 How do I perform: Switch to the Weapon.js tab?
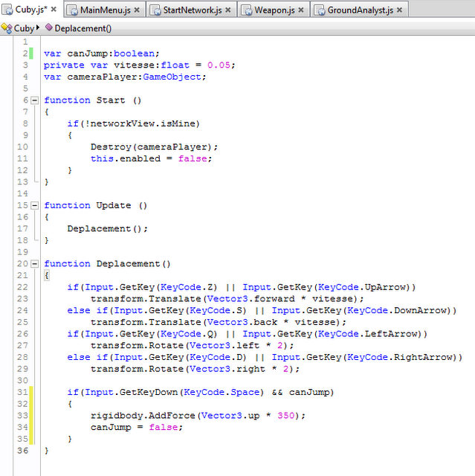(274, 10)
